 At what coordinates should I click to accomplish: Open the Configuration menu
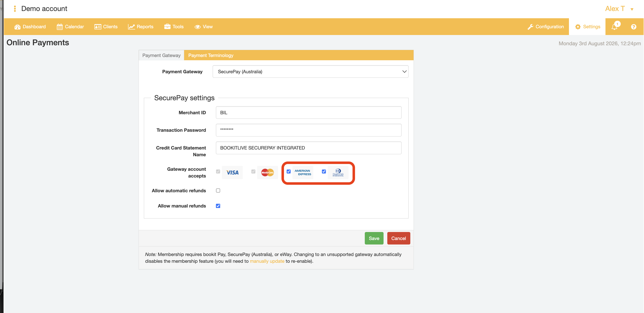545,27
